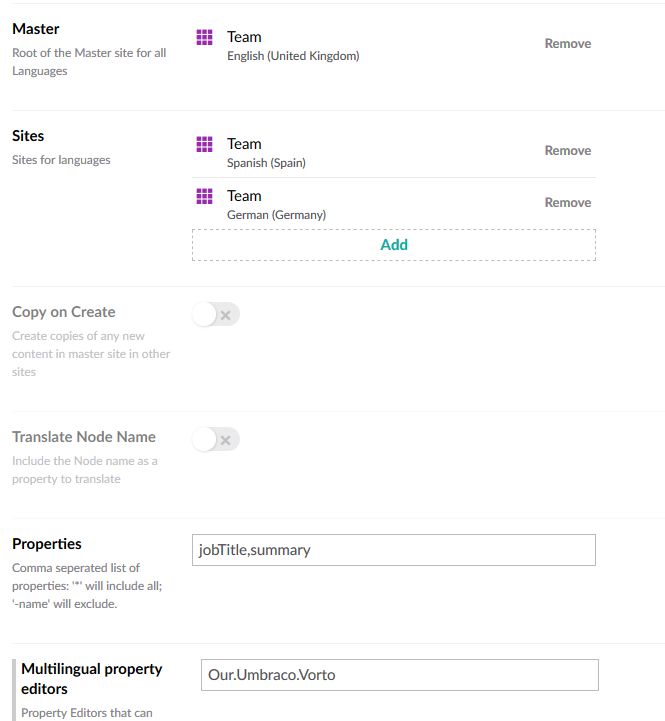Add a new language site
The width and height of the screenshot is (665, 721).
[x=394, y=245]
